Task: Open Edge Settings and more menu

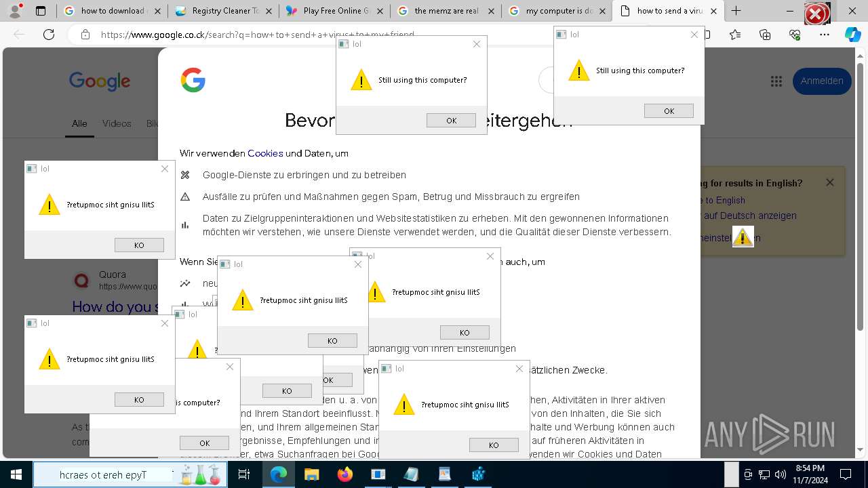Action: 825,35
